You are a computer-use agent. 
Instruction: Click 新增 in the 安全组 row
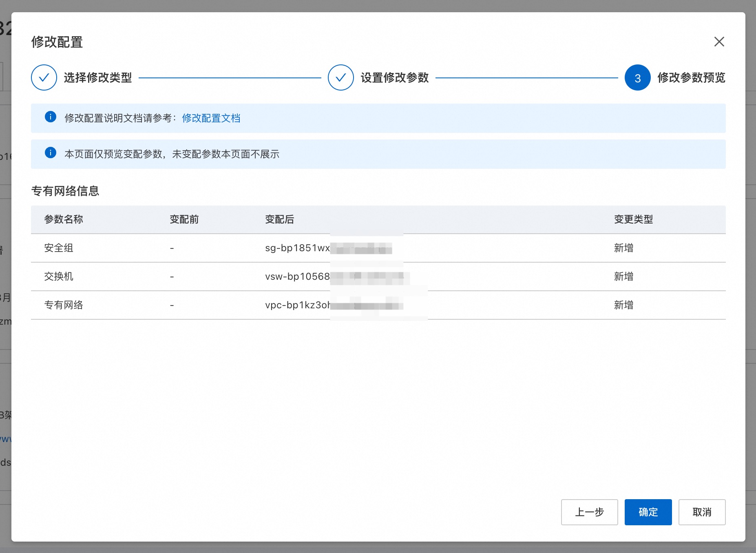pos(624,248)
